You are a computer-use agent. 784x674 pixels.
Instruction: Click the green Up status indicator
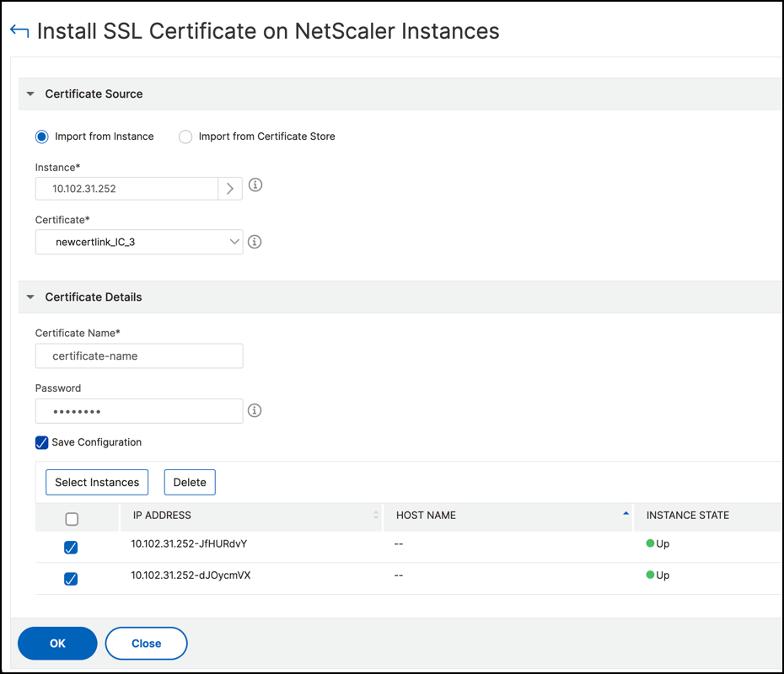click(650, 543)
